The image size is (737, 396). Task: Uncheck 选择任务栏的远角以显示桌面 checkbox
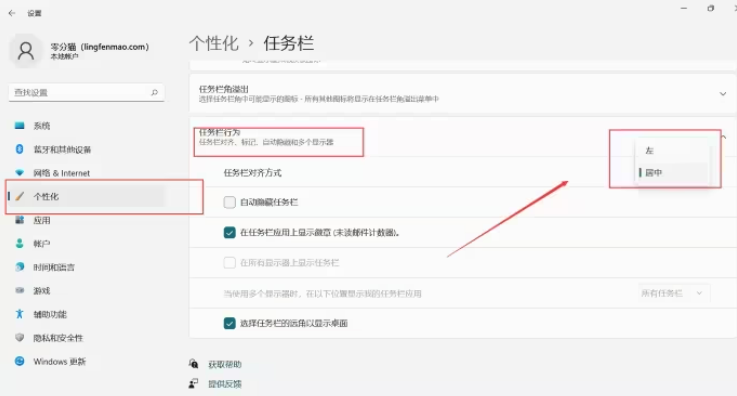229,323
